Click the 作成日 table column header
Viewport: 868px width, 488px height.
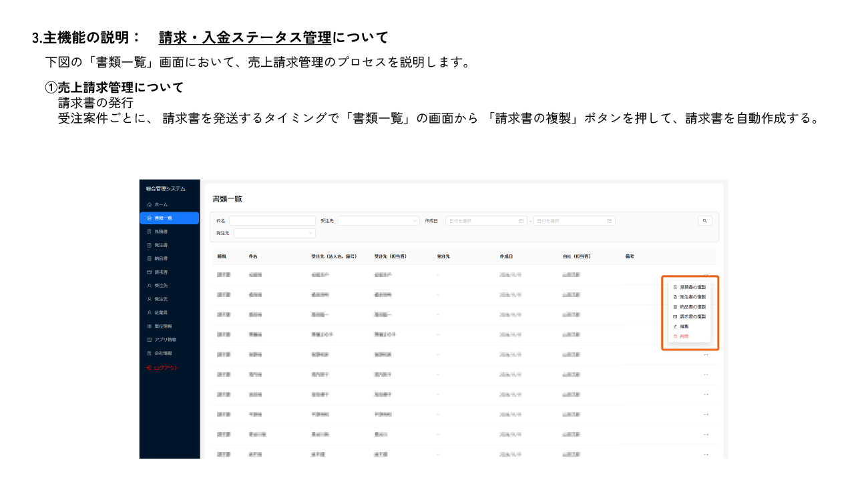506,256
